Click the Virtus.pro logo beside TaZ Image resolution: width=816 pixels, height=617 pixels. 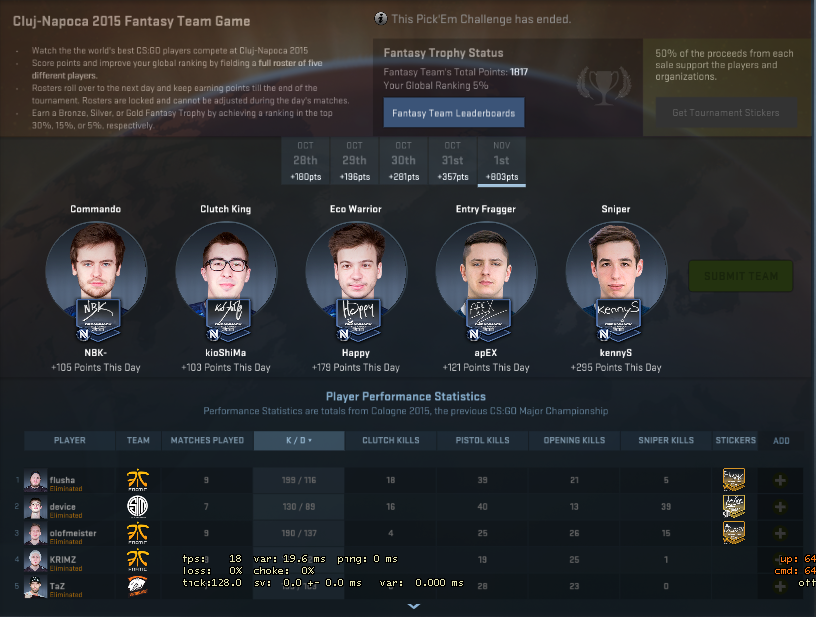(138, 586)
